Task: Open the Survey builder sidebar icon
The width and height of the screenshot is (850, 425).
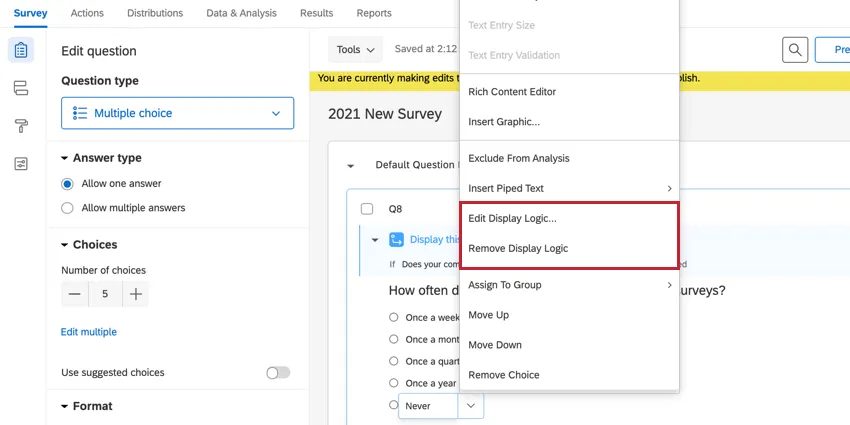Action: [21, 50]
